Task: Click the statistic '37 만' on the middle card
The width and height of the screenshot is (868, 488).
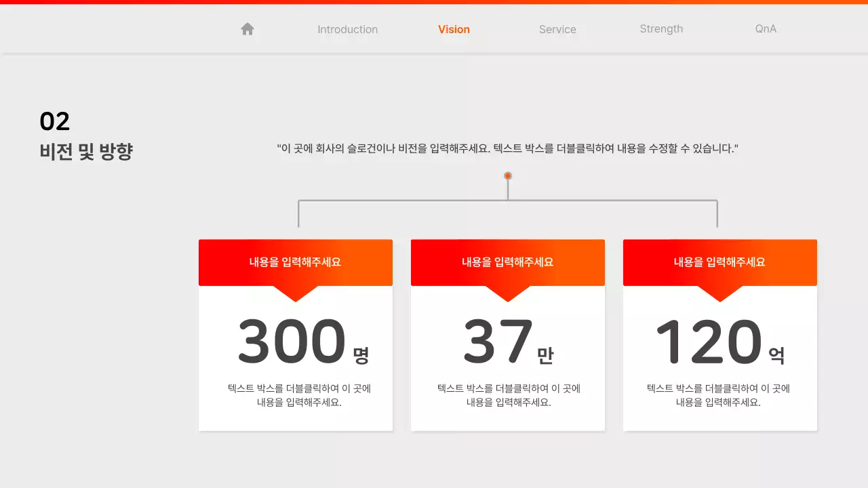Action: coord(507,341)
